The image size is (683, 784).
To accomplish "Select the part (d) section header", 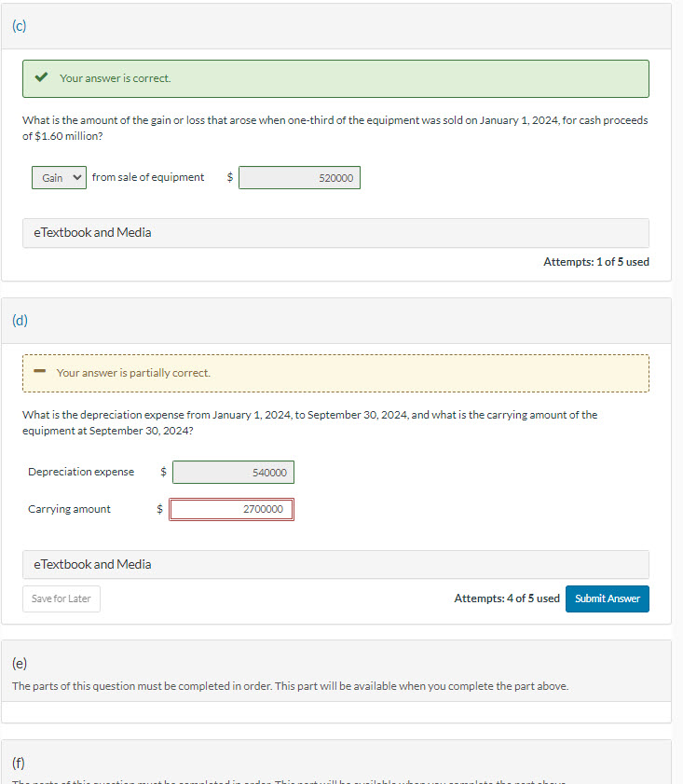I will [20, 321].
